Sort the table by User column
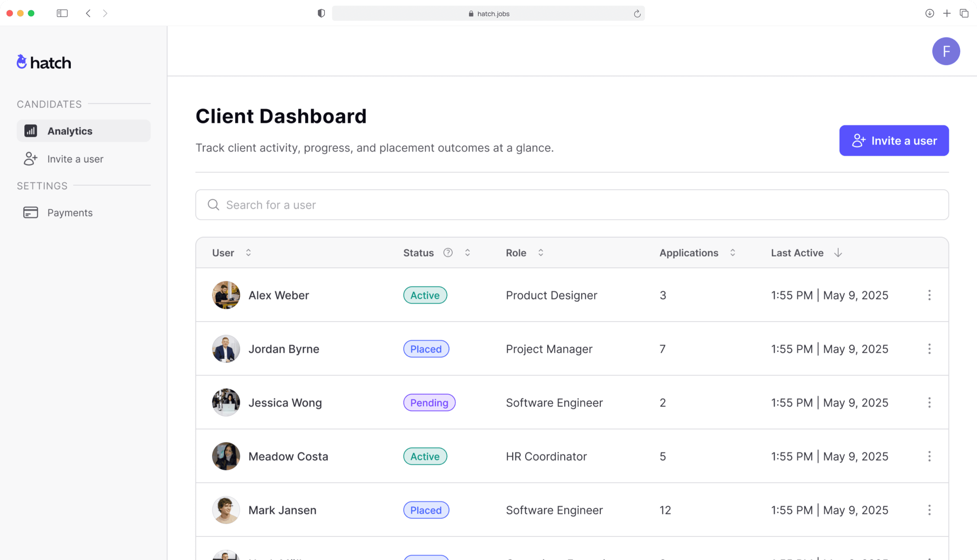The width and height of the screenshot is (977, 560). pos(248,253)
